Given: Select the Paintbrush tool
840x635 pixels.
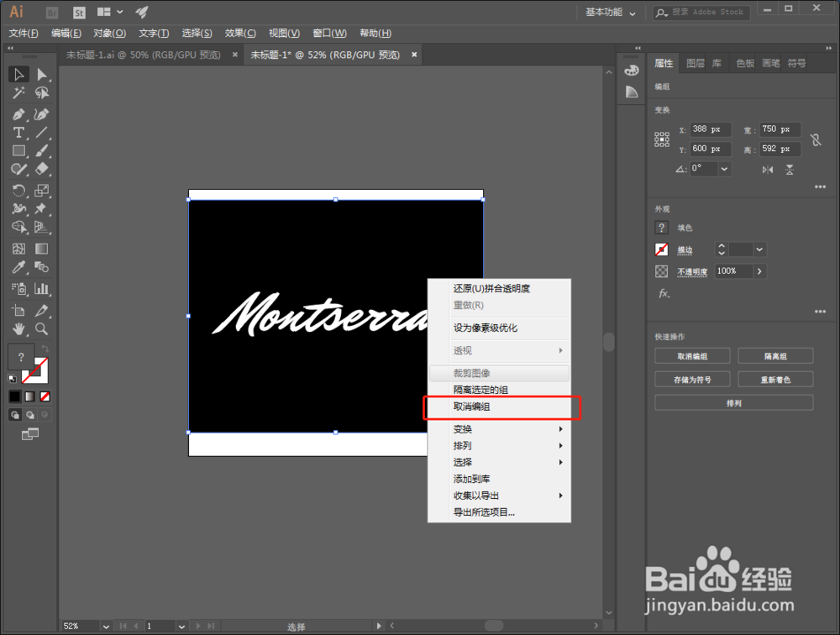Looking at the screenshot, I should point(42,151).
